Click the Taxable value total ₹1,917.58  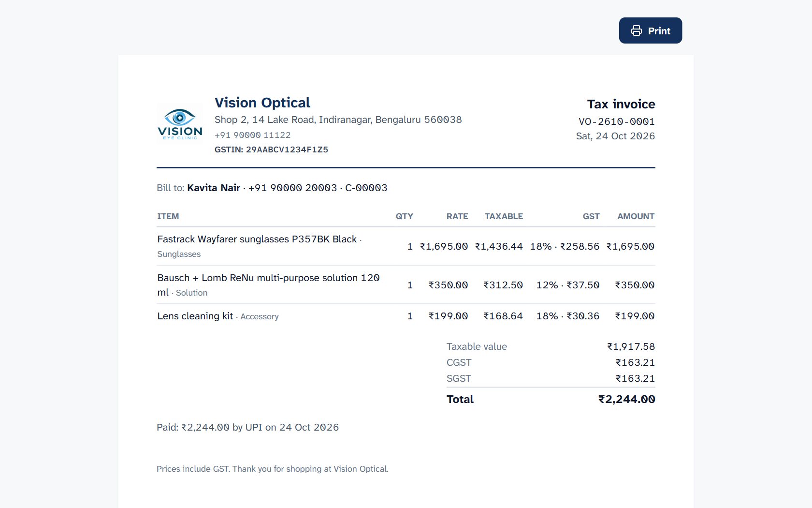(x=631, y=346)
